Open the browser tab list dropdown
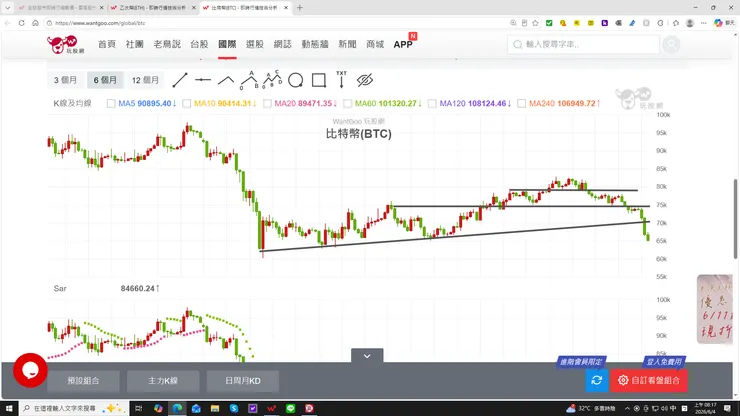The width and height of the screenshot is (740, 416). (8, 8)
